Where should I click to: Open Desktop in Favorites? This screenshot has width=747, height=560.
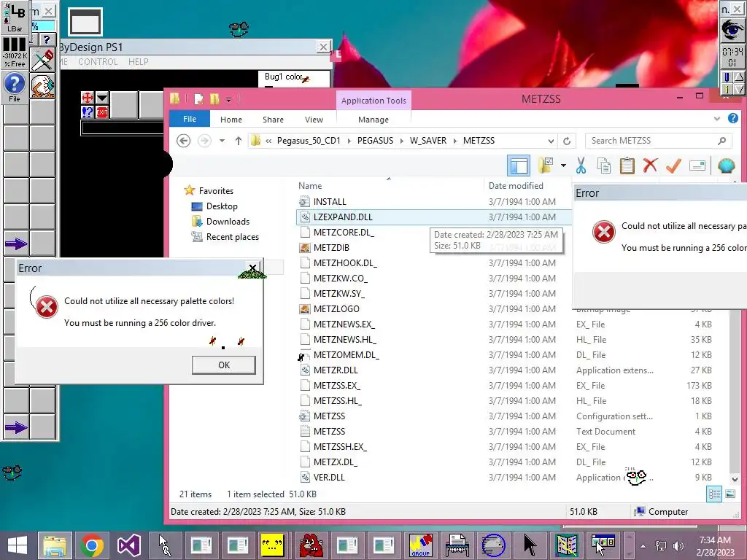click(x=222, y=206)
